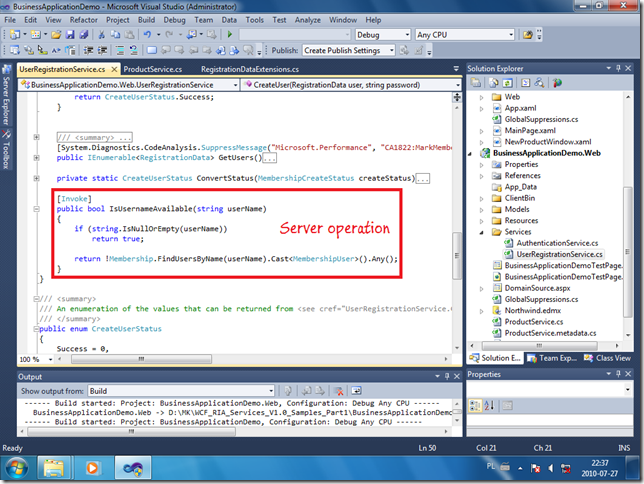The image size is (644, 484).
Task: Click the Save All toolbar icon
Action: tap(83, 35)
